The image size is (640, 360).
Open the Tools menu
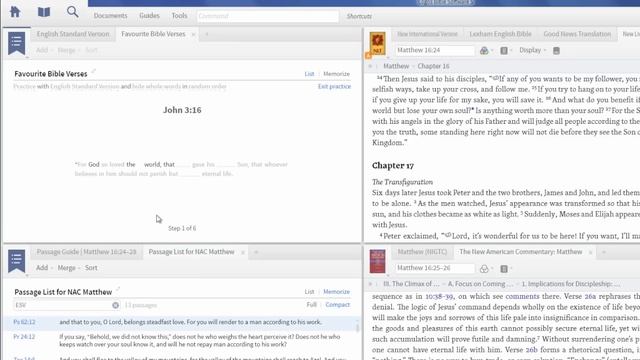(179, 16)
